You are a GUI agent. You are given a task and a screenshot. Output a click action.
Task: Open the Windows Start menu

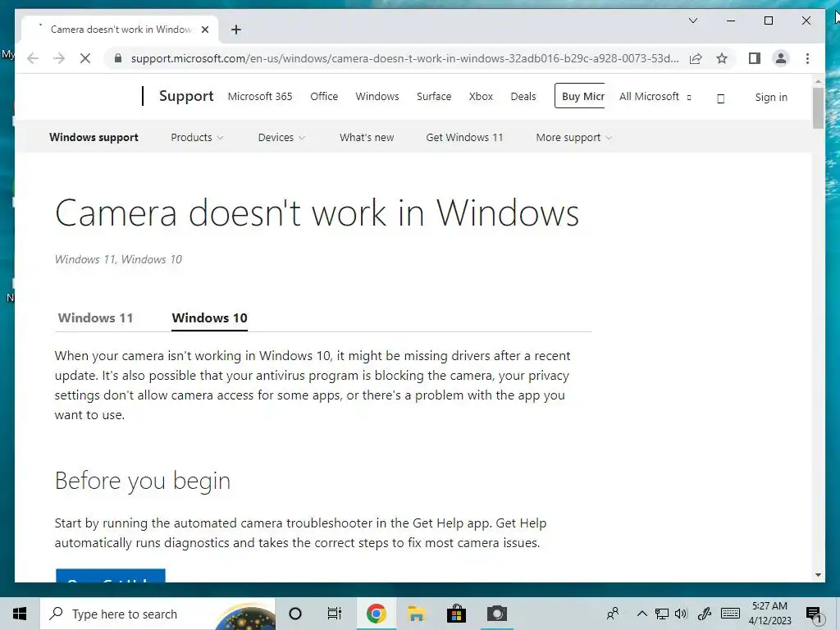pos(20,614)
